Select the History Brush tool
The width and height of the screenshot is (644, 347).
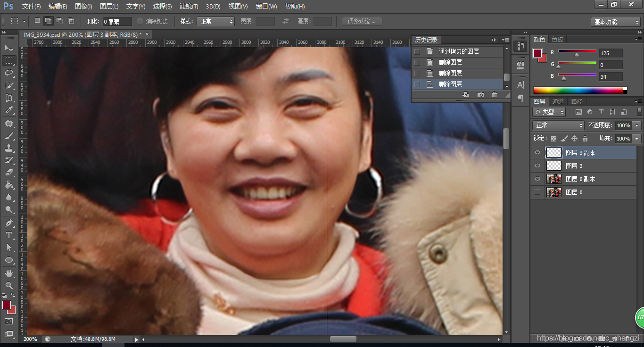point(9,160)
